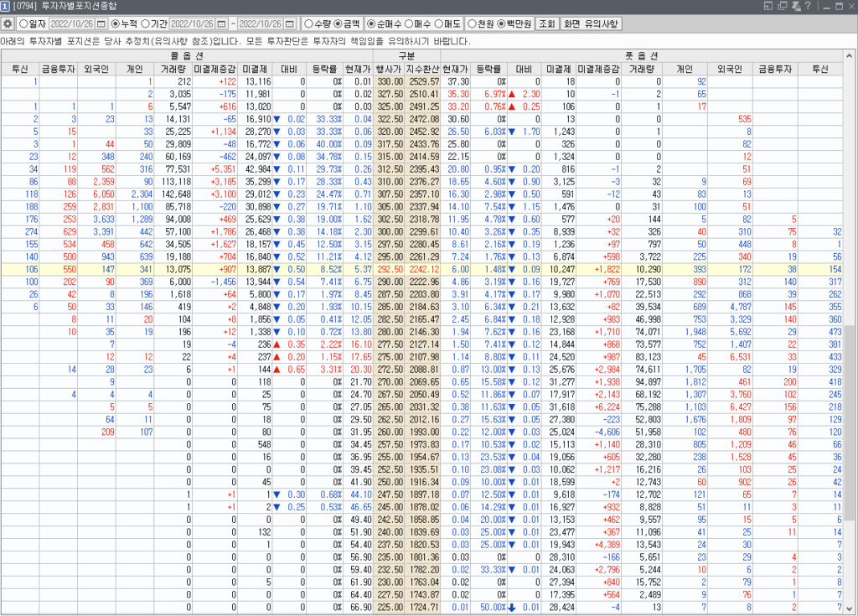858x616 pixels.
Task: Click the duplicate window icon in title bar
Action: coord(783,7)
